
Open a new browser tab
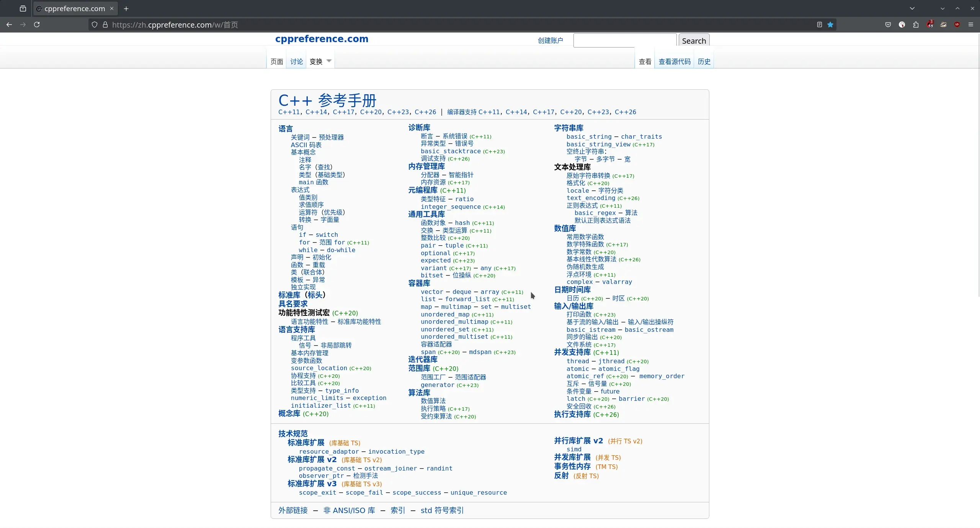(126, 8)
